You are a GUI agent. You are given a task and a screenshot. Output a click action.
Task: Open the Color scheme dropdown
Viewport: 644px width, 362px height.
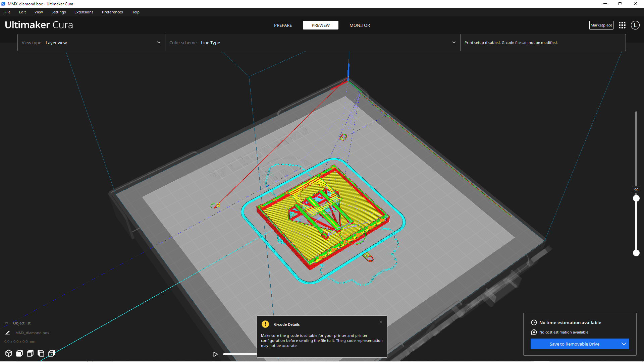(453, 43)
